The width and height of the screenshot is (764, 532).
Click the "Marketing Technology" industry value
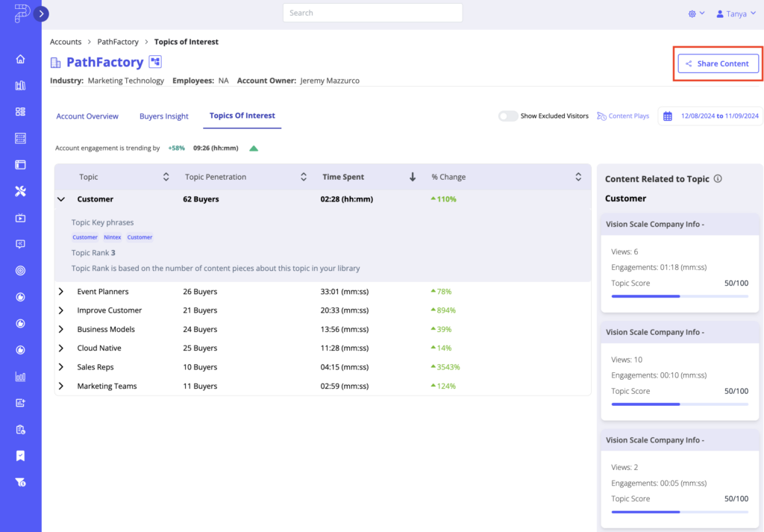[x=125, y=81]
